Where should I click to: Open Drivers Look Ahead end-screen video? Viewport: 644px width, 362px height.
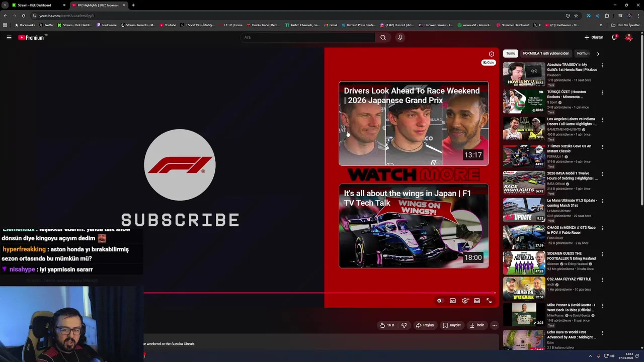click(x=414, y=124)
